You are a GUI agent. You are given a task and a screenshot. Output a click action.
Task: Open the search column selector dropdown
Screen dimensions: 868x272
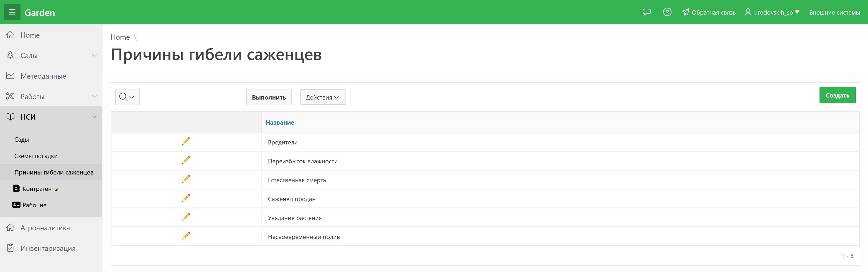coord(127,97)
